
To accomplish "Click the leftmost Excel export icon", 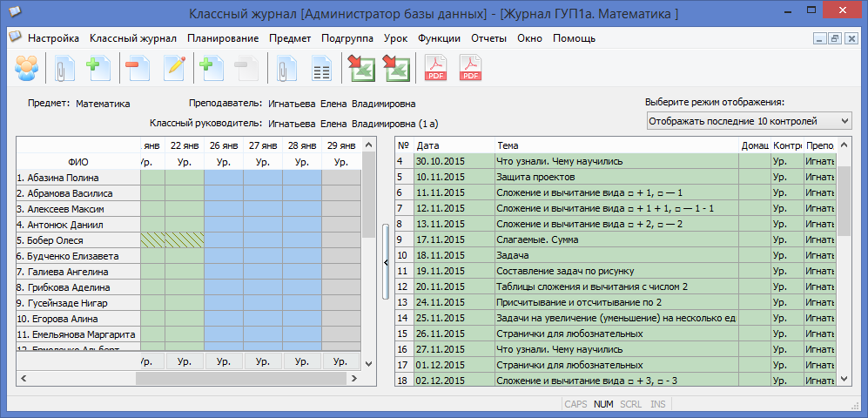I will (x=361, y=68).
